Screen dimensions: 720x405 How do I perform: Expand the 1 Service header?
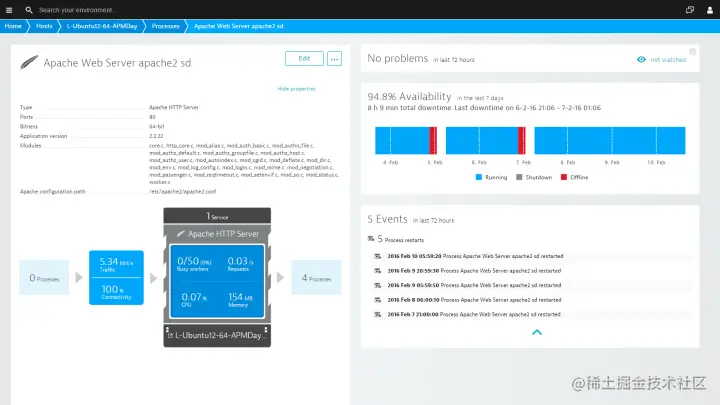(x=217, y=216)
